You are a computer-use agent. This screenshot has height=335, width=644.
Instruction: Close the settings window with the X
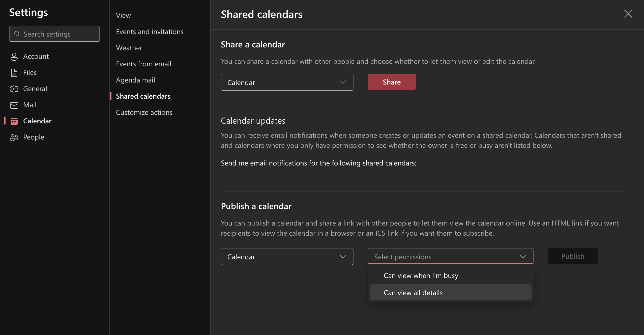(628, 14)
